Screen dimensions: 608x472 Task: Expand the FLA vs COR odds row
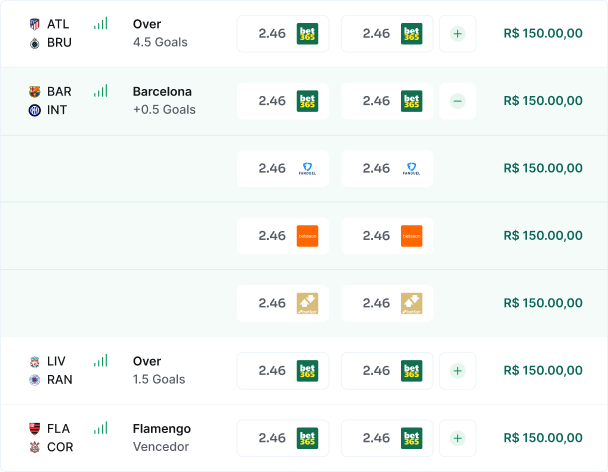[457, 438]
